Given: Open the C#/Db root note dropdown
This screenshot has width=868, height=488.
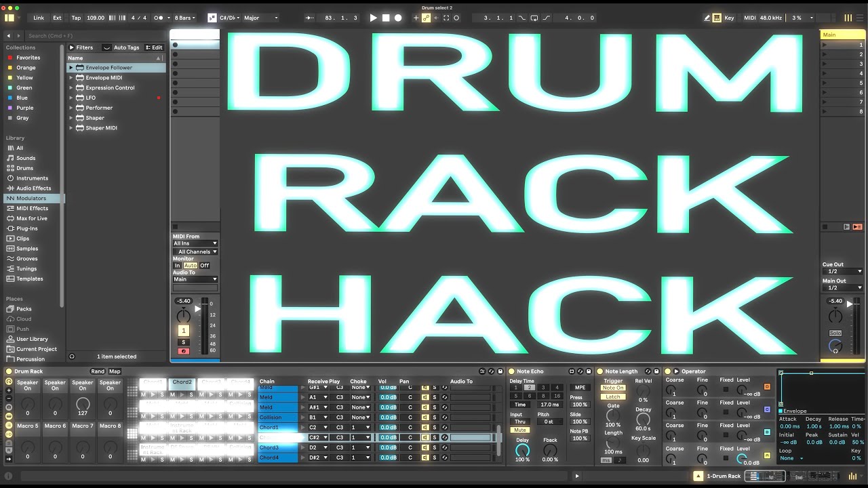Looking at the screenshot, I should click(230, 18).
